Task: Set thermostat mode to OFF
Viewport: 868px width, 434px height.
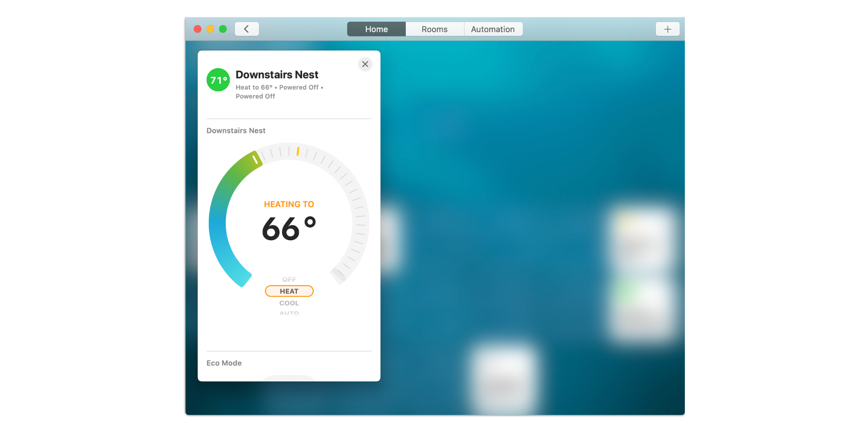Action: coord(289,279)
